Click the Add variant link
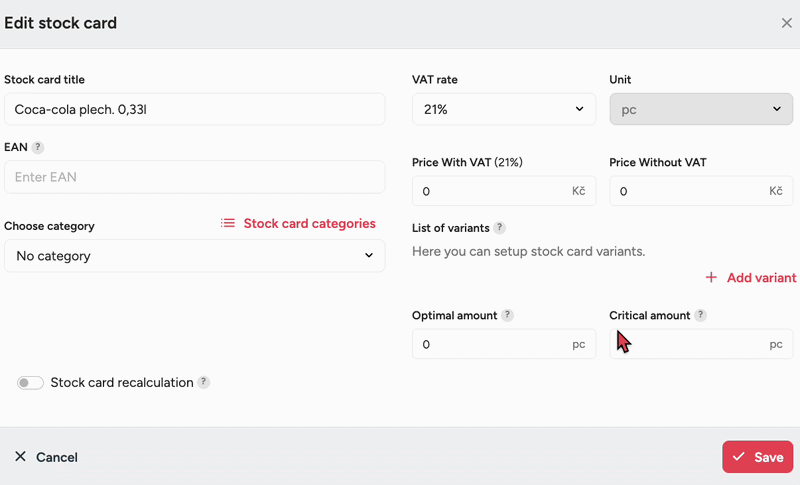800x485 pixels. [761, 278]
